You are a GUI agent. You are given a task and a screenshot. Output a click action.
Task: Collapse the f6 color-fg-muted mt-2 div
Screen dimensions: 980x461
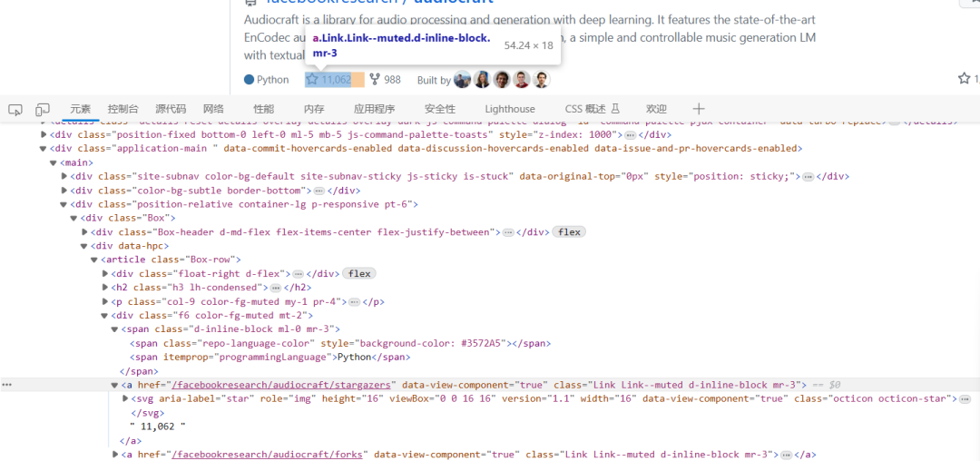click(x=105, y=316)
